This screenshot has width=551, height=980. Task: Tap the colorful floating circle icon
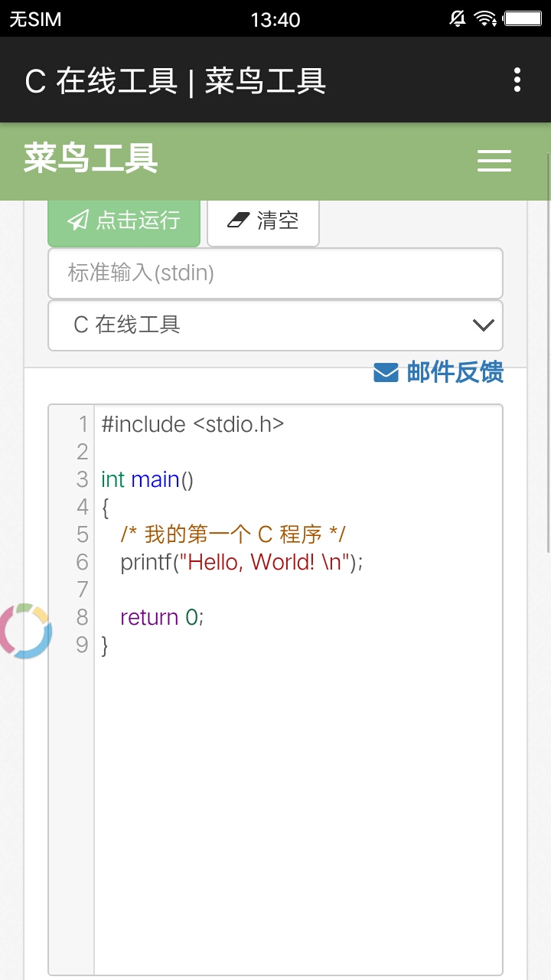point(25,631)
